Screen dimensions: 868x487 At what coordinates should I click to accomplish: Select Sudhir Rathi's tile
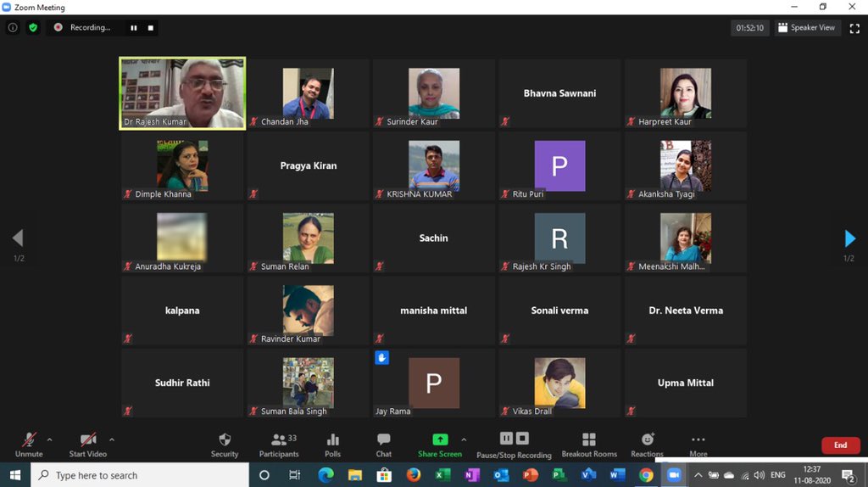pos(182,383)
